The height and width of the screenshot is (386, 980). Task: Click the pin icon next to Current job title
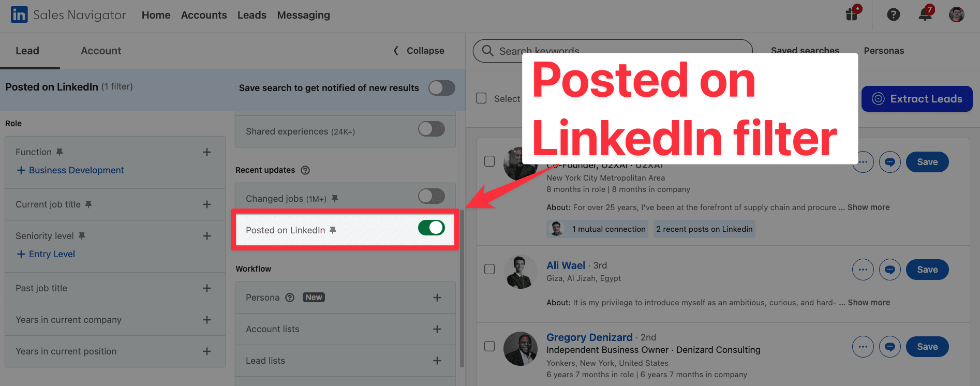point(88,204)
